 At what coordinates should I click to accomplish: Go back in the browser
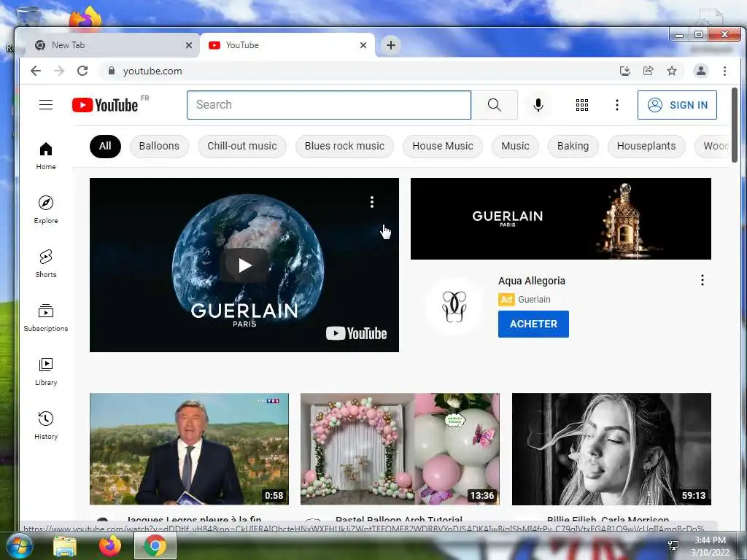[36, 71]
